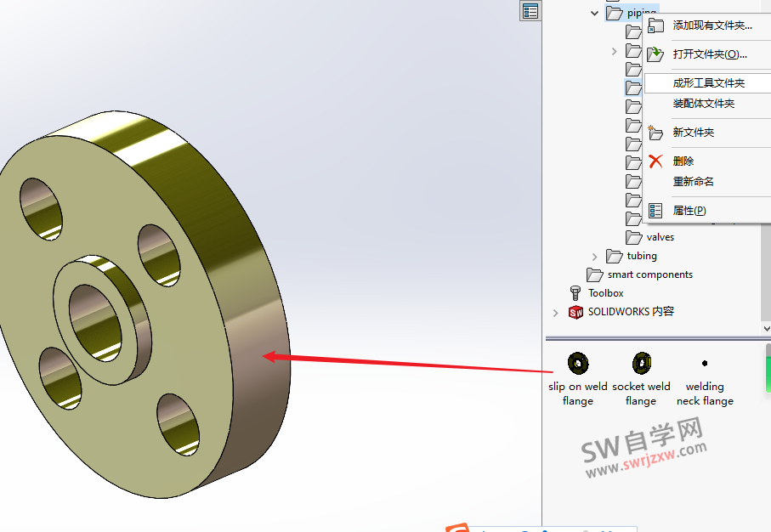Expand the SOLIDWORKS 内容 node
Image resolution: width=771 pixels, height=532 pixels.
(x=554, y=313)
